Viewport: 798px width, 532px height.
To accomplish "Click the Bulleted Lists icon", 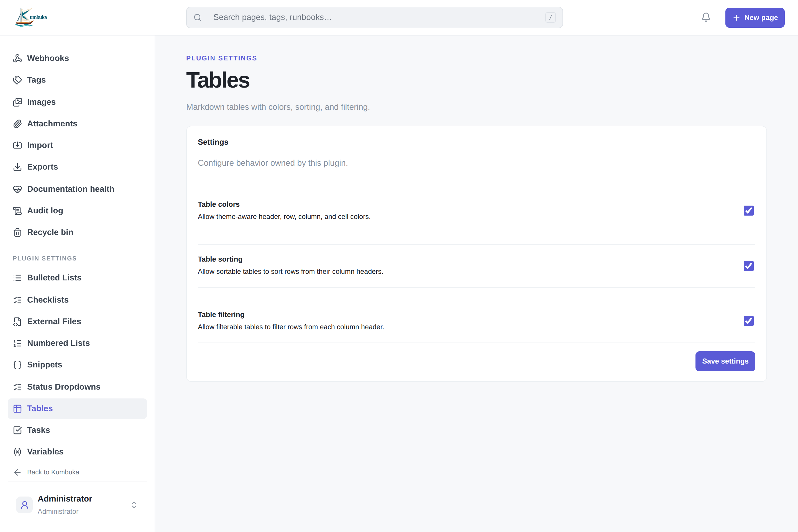I will click(x=17, y=278).
